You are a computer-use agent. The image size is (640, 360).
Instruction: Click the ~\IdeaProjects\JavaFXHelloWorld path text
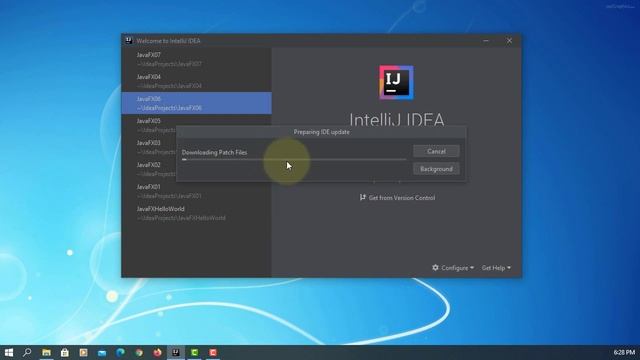[181, 218]
